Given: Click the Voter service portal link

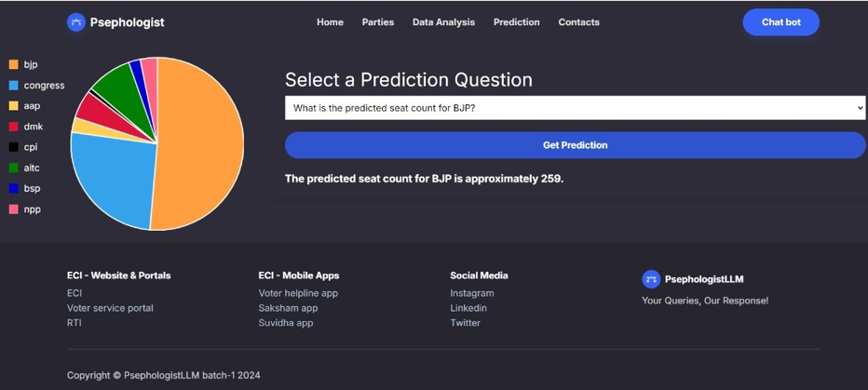Looking at the screenshot, I should click(110, 308).
